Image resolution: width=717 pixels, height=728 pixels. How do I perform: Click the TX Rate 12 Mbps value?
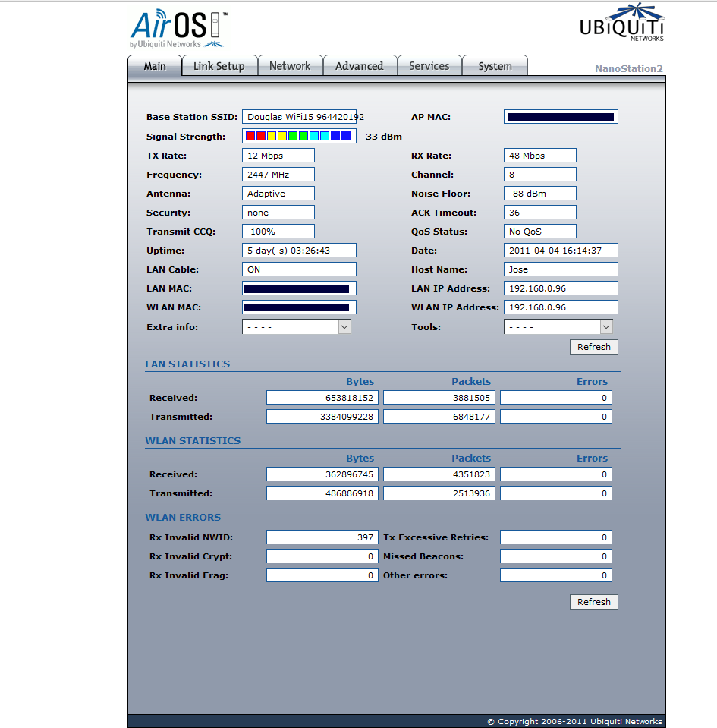tap(278, 156)
